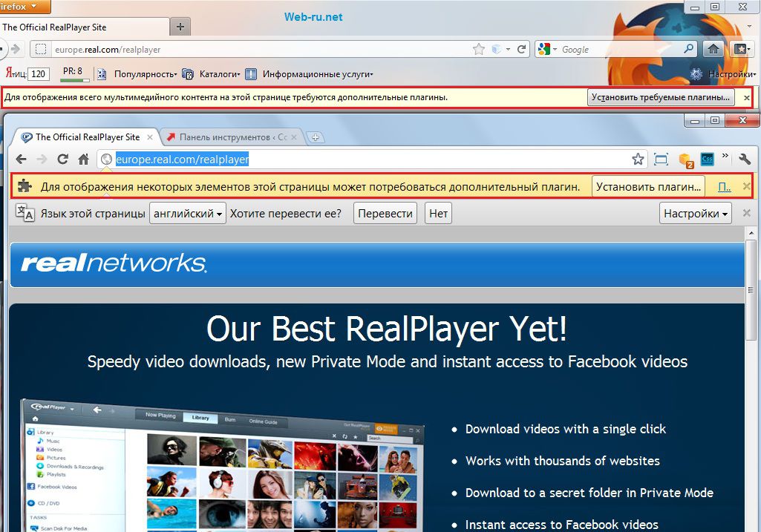Image resolution: width=761 pixels, height=532 pixels.
Task: Click the forward arrow in Firefox toolbar
Action: pyautogui.click(x=16, y=49)
